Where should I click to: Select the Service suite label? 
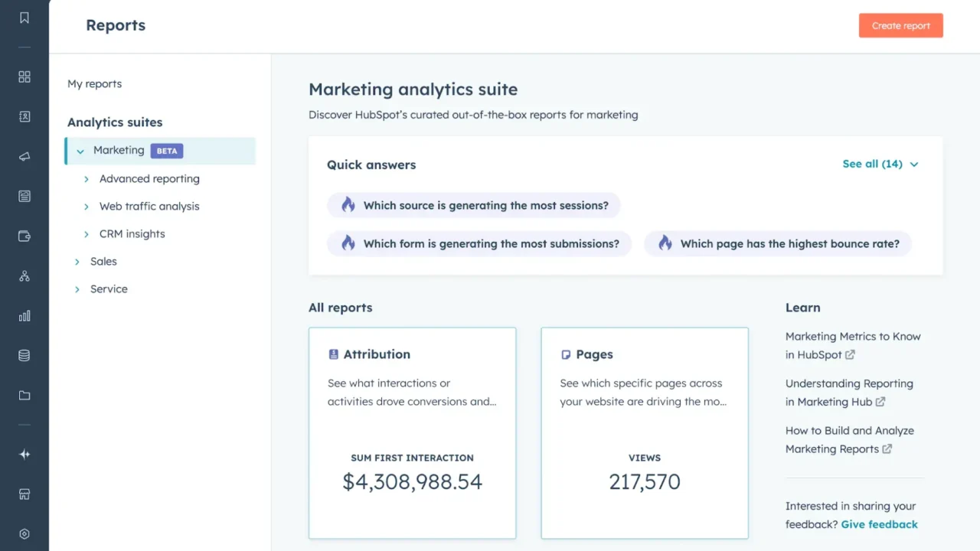point(109,289)
